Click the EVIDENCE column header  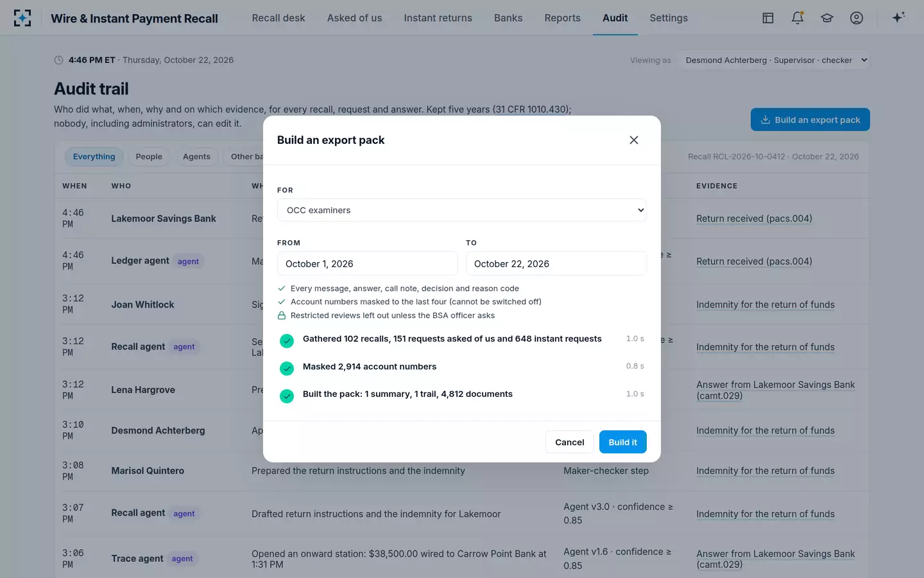click(x=717, y=186)
